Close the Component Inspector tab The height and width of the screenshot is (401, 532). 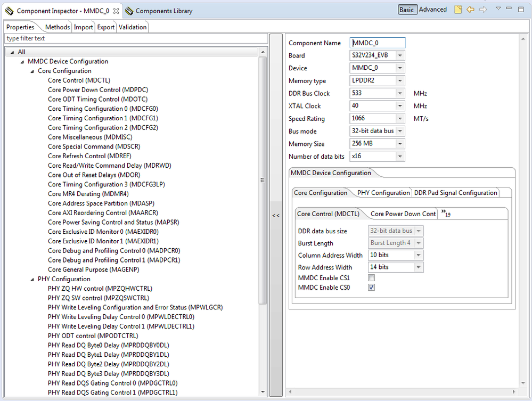(x=116, y=11)
